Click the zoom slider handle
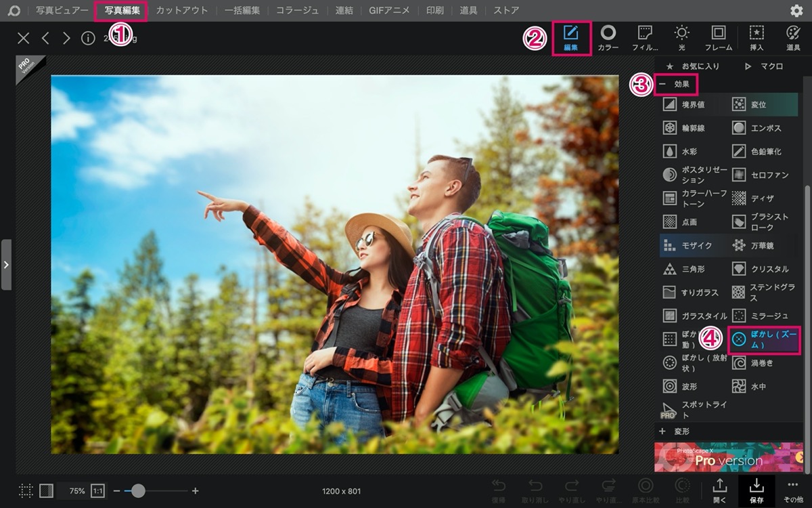 tap(138, 490)
